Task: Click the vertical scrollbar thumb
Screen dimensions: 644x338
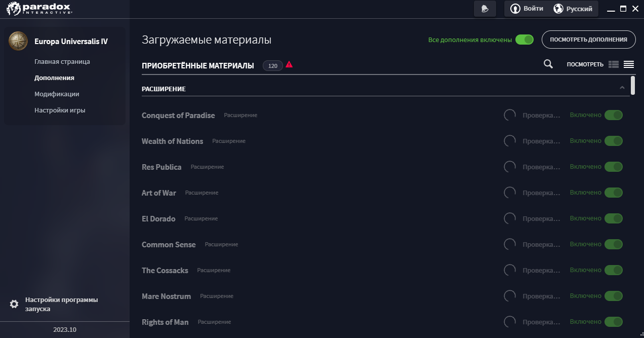Action: pos(633,86)
